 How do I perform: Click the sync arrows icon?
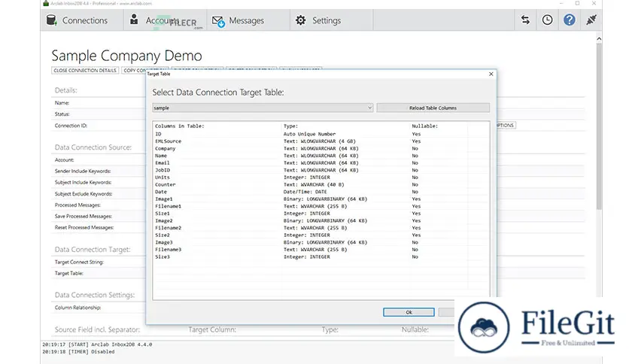pyautogui.click(x=525, y=20)
